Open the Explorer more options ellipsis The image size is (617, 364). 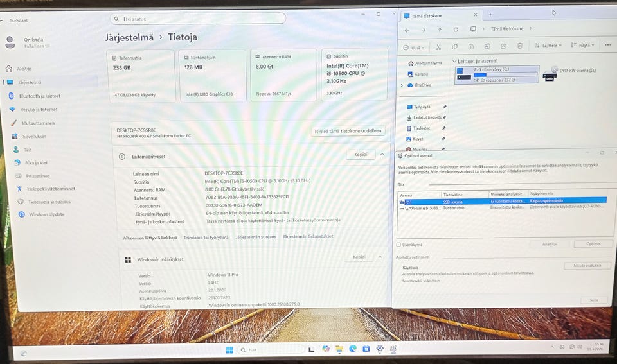608,45
